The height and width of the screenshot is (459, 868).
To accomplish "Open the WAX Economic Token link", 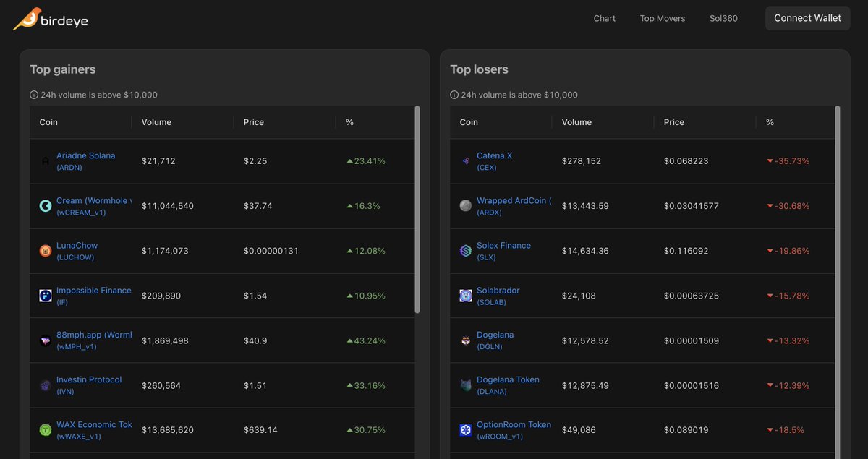I will pyautogui.click(x=94, y=424).
